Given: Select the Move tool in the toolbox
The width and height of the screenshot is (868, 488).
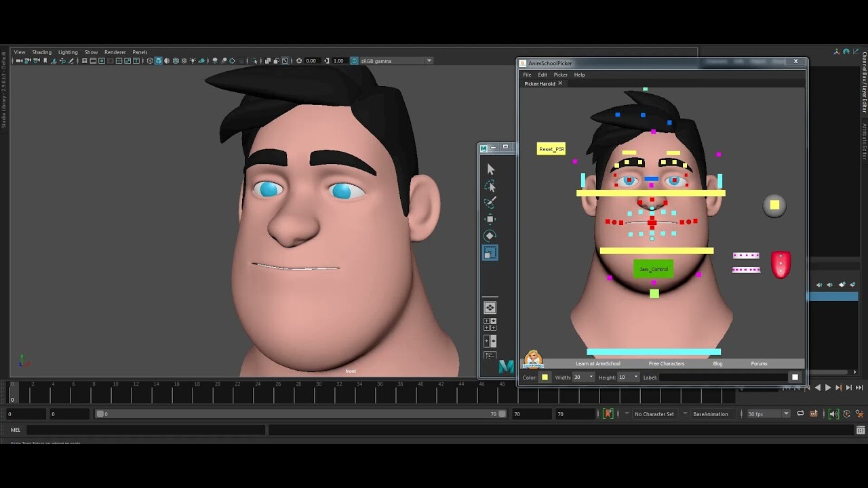Looking at the screenshot, I should click(490, 218).
